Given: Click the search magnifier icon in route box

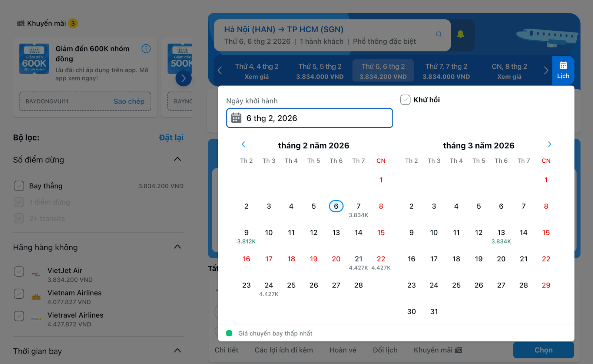Looking at the screenshot, I should tap(439, 34).
